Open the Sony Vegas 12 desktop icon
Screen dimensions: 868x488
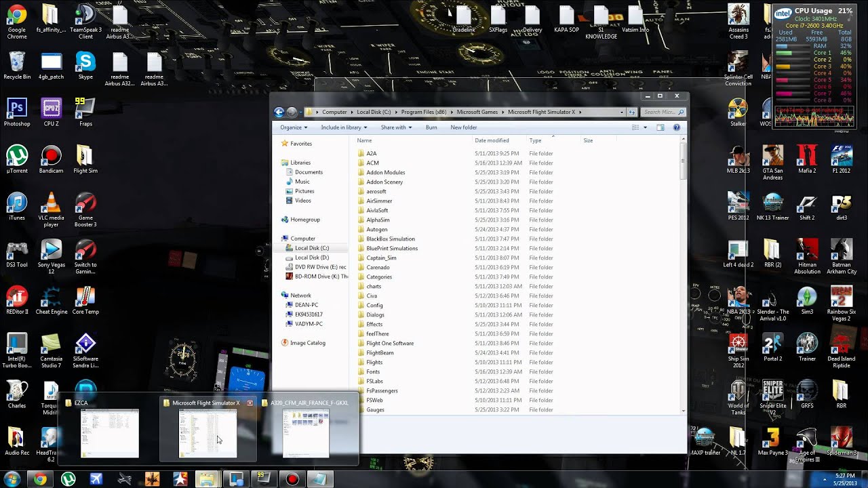coord(51,256)
